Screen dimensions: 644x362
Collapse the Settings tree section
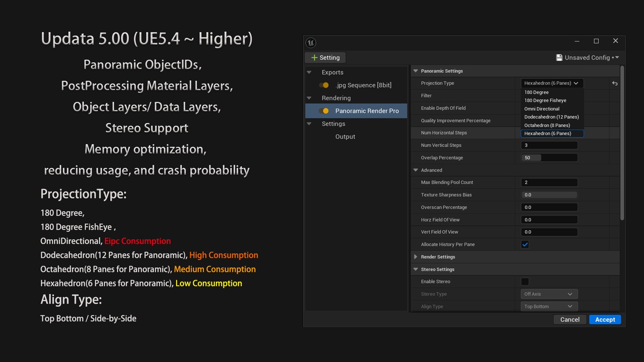click(309, 124)
